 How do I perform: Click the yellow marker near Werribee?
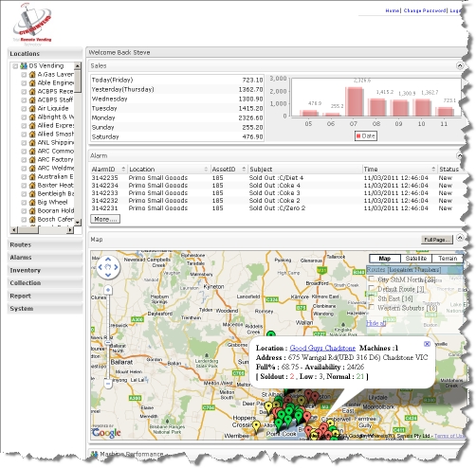tap(256, 426)
